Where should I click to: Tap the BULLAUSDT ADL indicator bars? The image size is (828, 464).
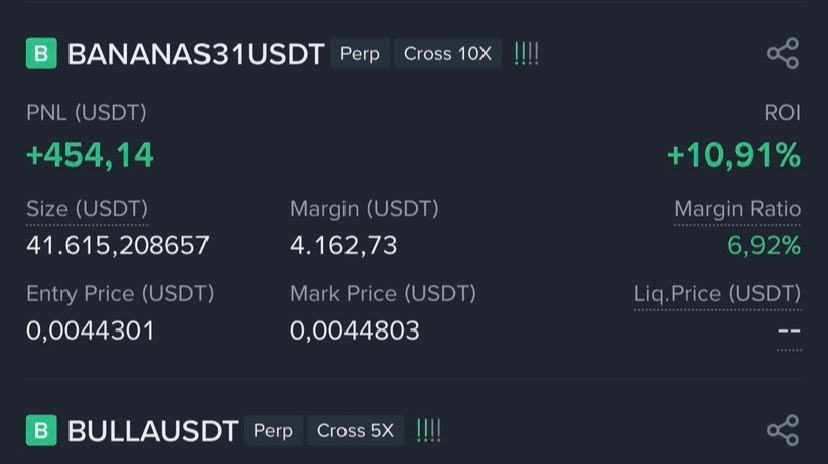click(428, 431)
